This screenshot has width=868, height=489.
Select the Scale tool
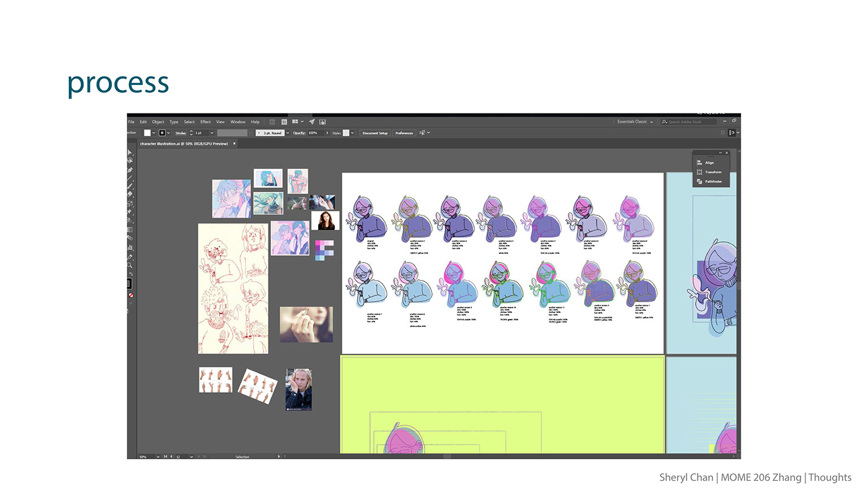pyautogui.click(x=130, y=204)
